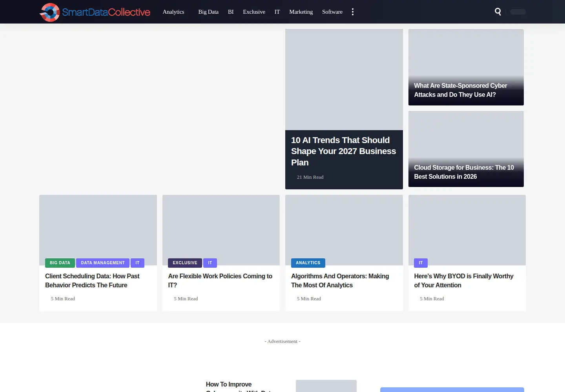Open 'Algorithms And Operators' article title
Viewport: 565px width, 392px height.
[x=340, y=281]
